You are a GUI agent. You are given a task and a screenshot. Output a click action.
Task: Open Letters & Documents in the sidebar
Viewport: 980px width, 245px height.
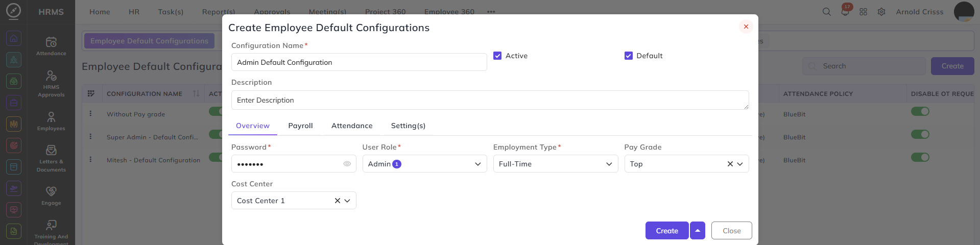[x=51, y=159]
